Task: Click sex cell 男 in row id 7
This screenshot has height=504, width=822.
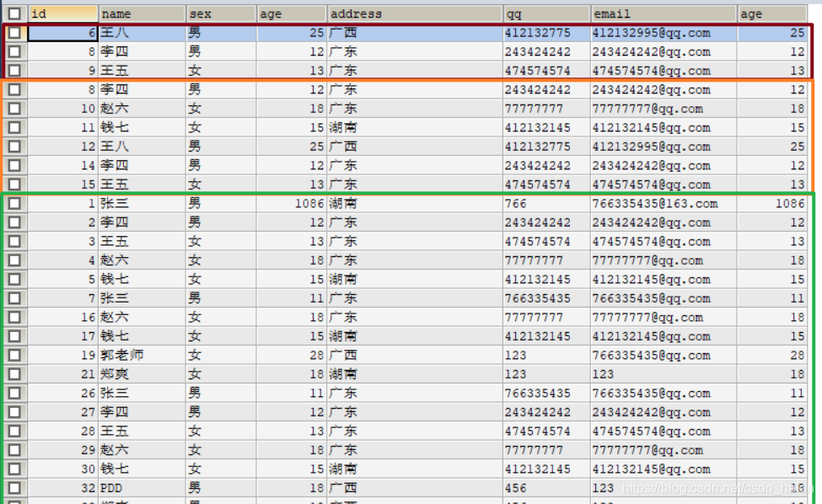Action: click(221, 298)
